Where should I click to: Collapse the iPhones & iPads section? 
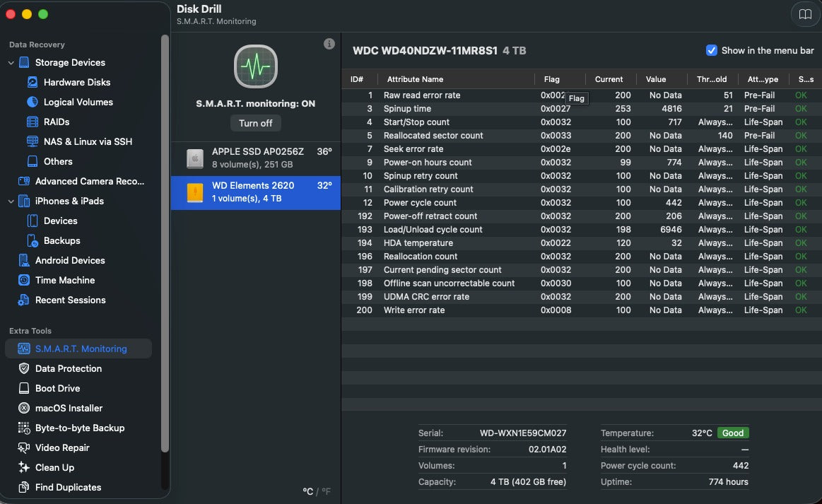pyautogui.click(x=11, y=201)
